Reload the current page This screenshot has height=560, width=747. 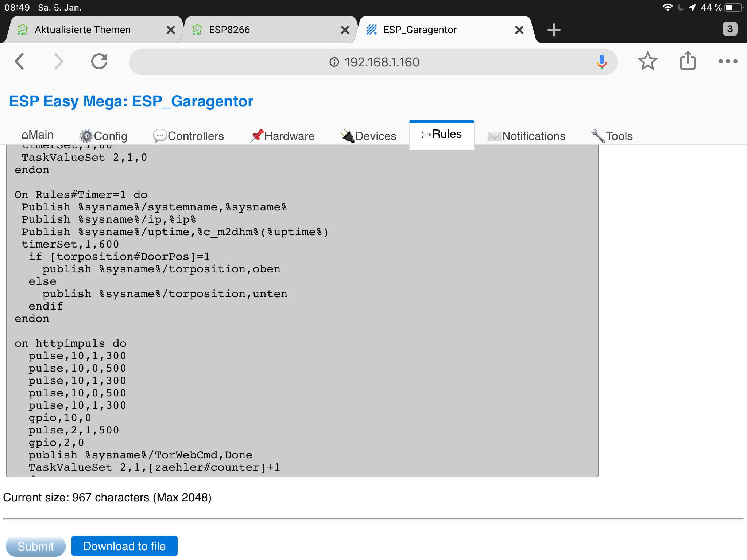[x=99, y=61]
